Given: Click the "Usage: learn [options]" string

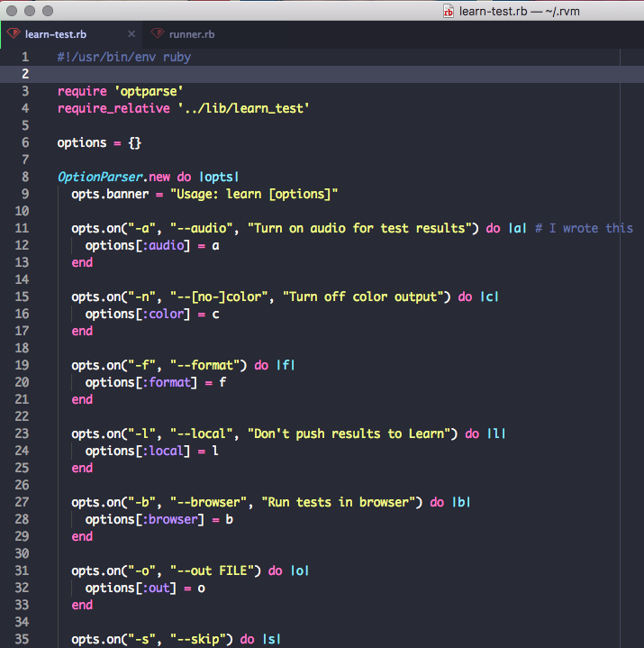Looking at the screenshot, I should (253, 194).
